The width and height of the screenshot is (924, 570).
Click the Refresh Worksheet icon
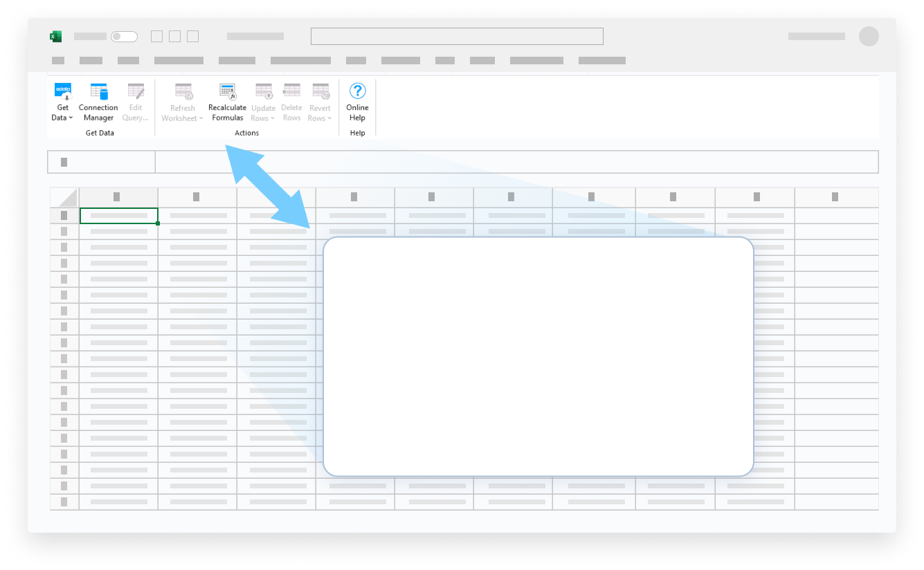(x=183, y=91)
